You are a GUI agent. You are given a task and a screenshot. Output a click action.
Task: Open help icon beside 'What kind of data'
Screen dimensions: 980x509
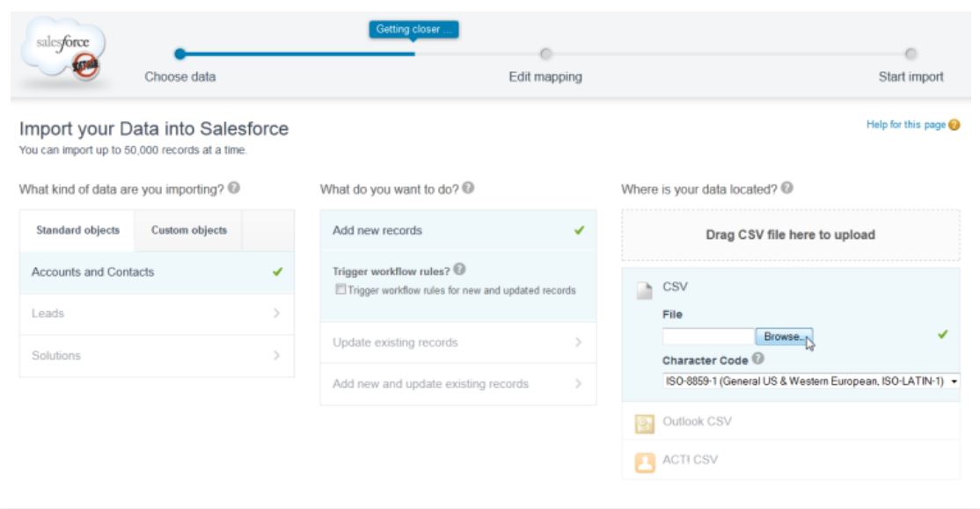[234, 187]
